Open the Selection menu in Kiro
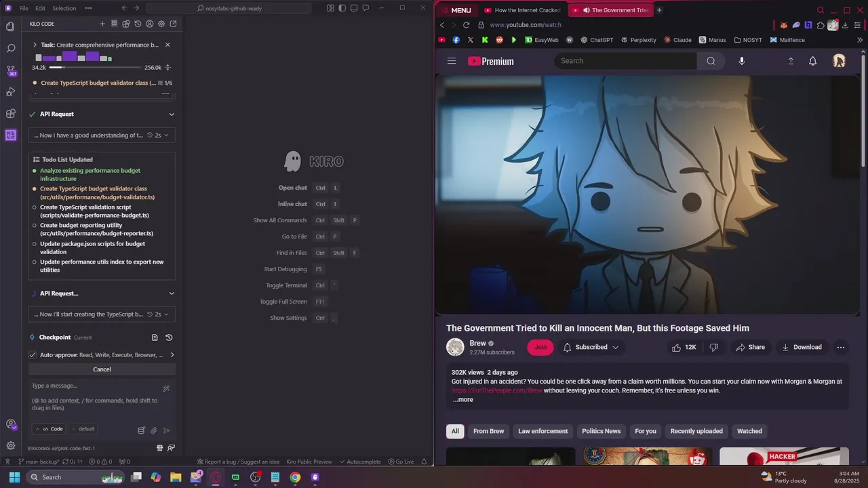This screenshot has width=868, height=488. (x=64, y=8)
